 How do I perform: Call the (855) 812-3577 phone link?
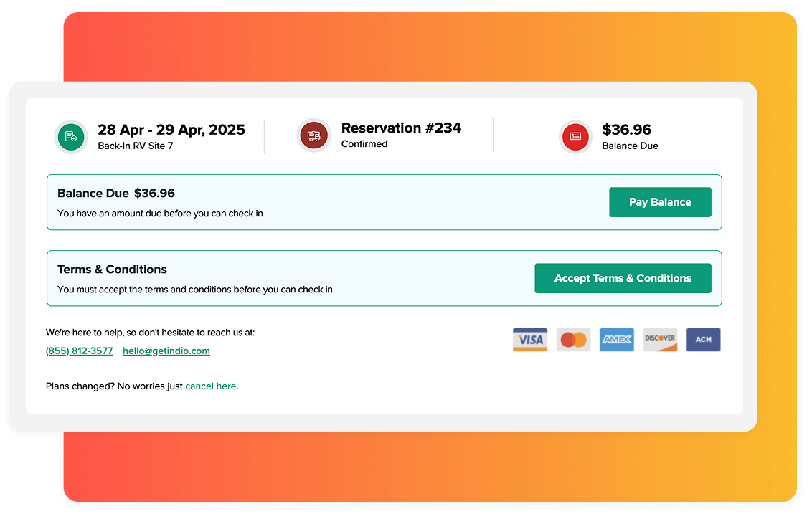[x=79, y=351]
